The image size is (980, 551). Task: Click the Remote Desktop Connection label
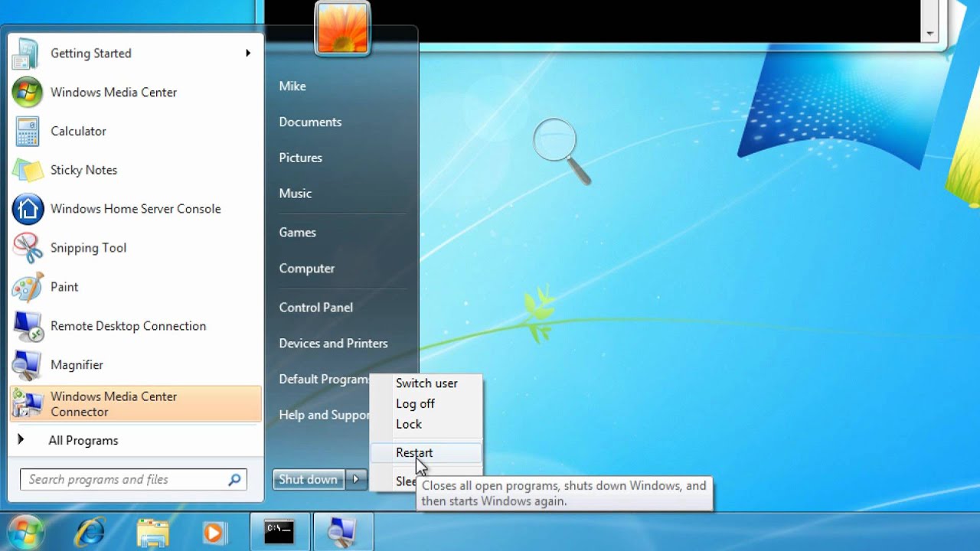point(128,326)
